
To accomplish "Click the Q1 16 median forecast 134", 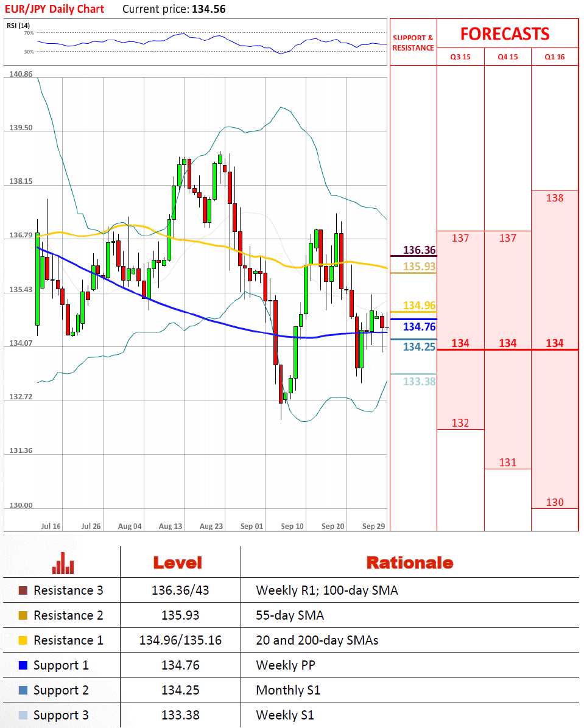I will tap(555, 343).
